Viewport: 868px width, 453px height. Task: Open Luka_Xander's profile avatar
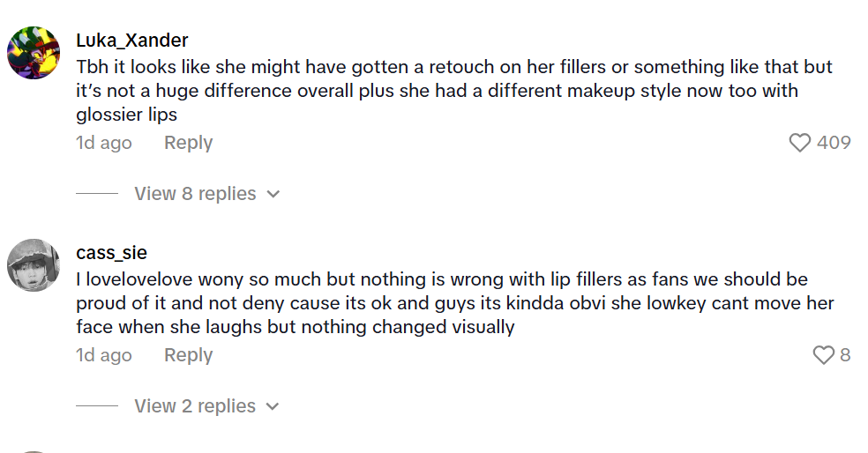(34, 52)
